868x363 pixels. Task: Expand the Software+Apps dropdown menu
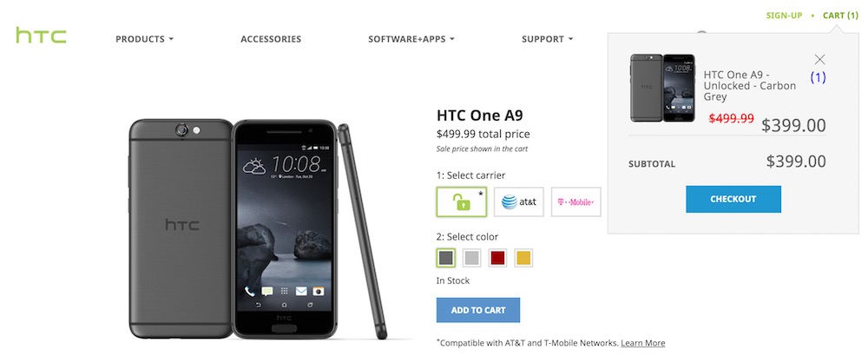click(411, 39)
